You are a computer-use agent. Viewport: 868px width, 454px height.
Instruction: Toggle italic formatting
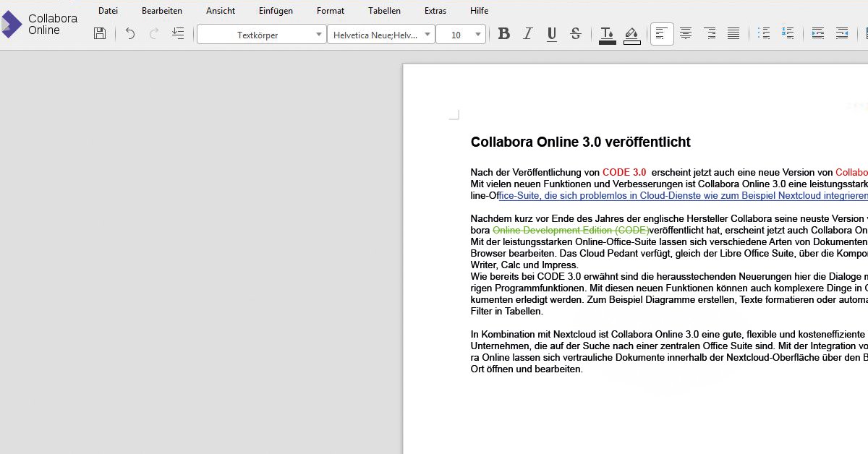click(528, 34)
